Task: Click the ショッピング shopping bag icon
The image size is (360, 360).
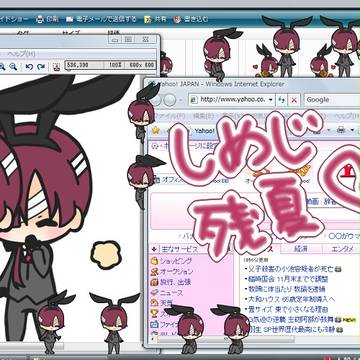Action: pyautogui.click(x=154, y=261)
